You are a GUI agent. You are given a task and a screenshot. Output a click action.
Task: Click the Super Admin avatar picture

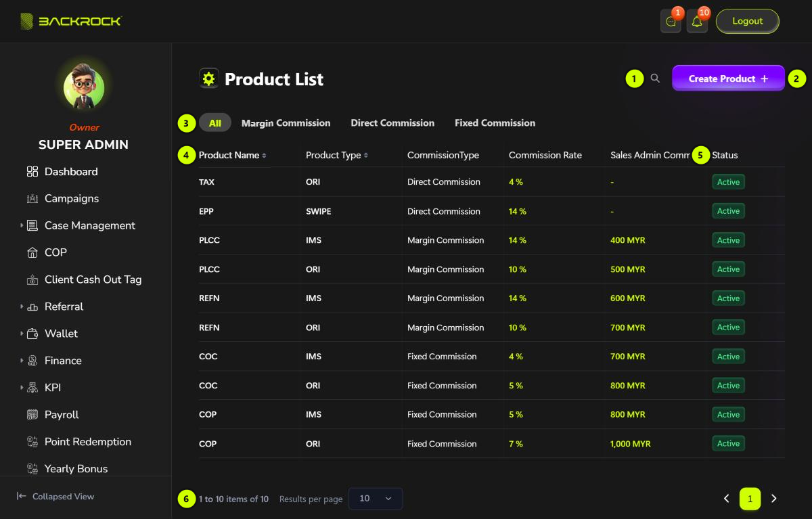(83, 88)
